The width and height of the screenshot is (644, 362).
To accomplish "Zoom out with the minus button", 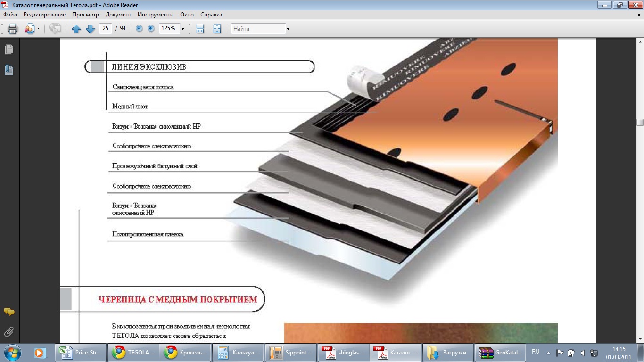I will tap(139, 29).
